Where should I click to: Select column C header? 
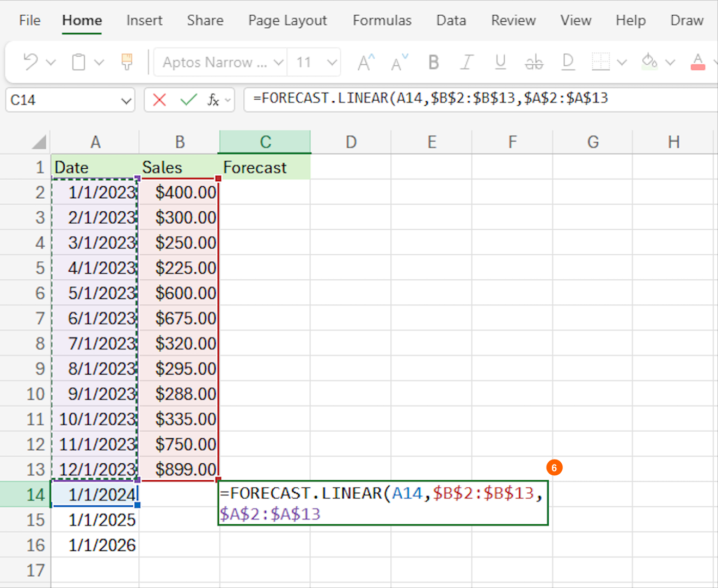(x=265, y=142)
